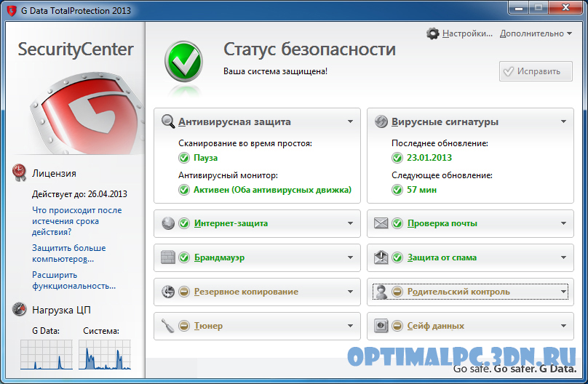Click the Система CPU load graph
This screenshot has width=588, height=384.
pyautogui.click(x=105, y=355)
